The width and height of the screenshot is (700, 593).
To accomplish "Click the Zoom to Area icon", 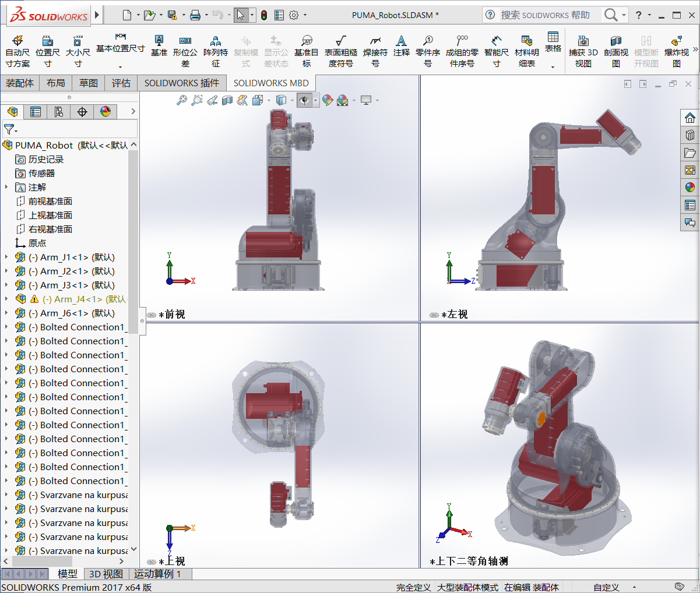I will pyautogui.click(x=197, y=100).
